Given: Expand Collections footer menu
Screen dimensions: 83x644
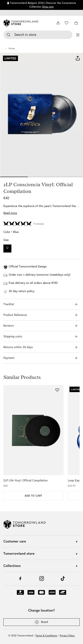Looking at the screenshot, I should tap(41, 566).
